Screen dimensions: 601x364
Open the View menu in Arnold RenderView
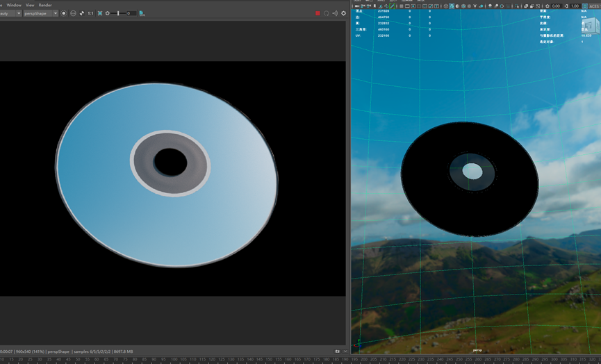click(30, 5)
